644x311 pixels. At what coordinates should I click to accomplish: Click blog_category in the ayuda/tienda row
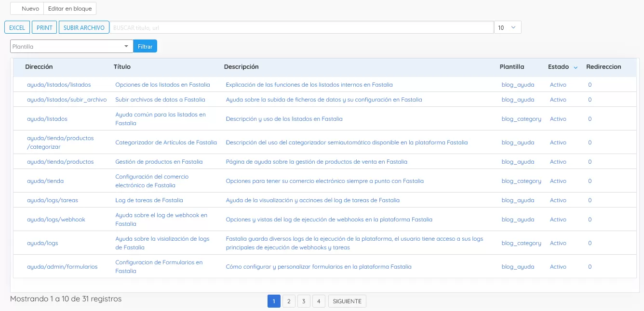[521, 181]
